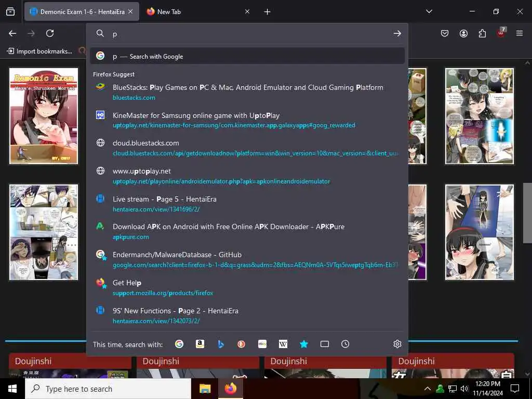Viewport: 532px width, 399px height.
Task: Click the magnifier icon in the address bar
Action: pyautogui.click(x=100, y=33)
